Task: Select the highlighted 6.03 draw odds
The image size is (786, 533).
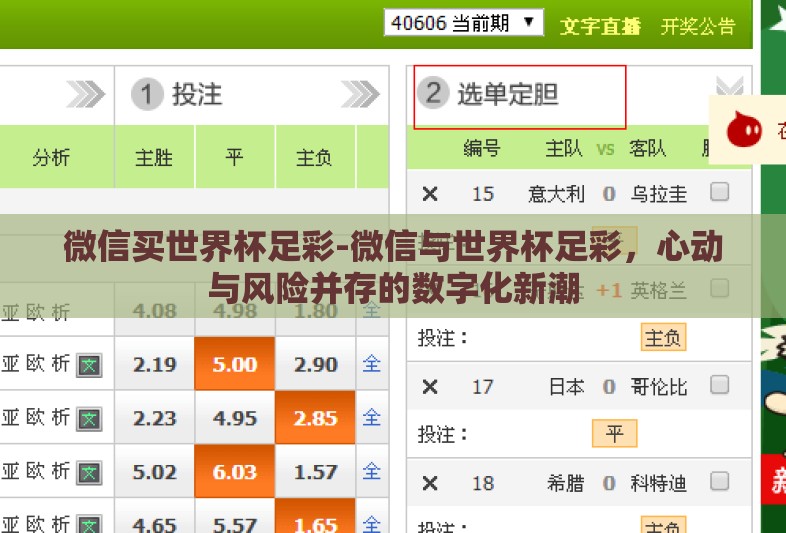Action: (235, 471)
